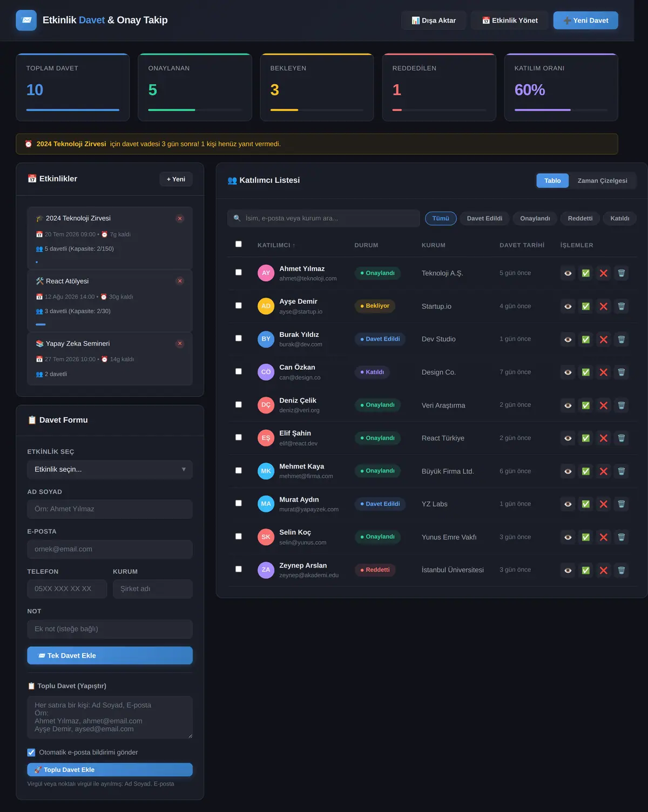Remove the React Atölyesi event
Viewport: 648px width, 812px height.
point(180,281)
